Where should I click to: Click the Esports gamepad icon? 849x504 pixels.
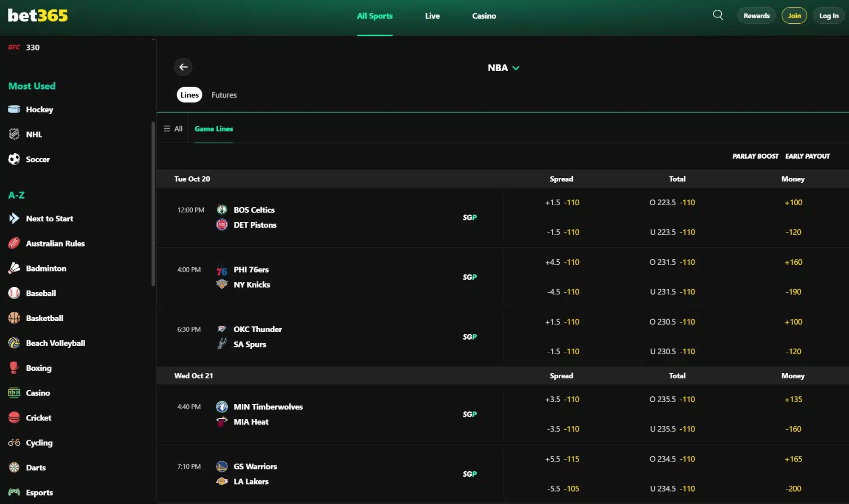click(14, 492)
